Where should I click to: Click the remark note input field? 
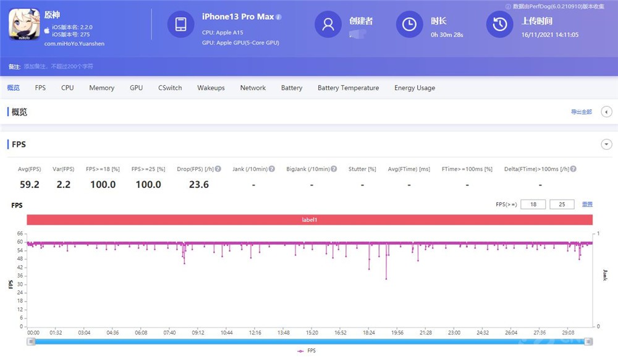click(x=58, y=67)
